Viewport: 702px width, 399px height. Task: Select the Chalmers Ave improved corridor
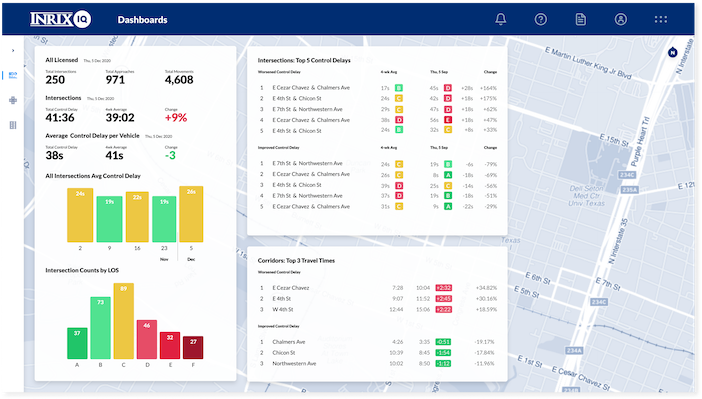tap(377, 342)
